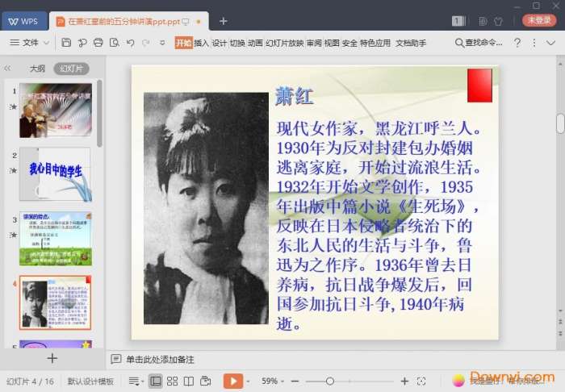Image resolution: width=565 pixels, height=392 pixels.
Task: Select slide 2 thumbnail 我心目中的学生
Action: pos(55,173)
